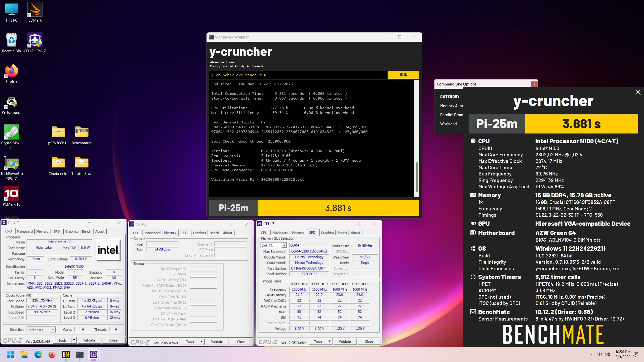Screen dimensions: 644x362
Task: Click Validate in right CPU-Z window
Action: coord(345,341)
